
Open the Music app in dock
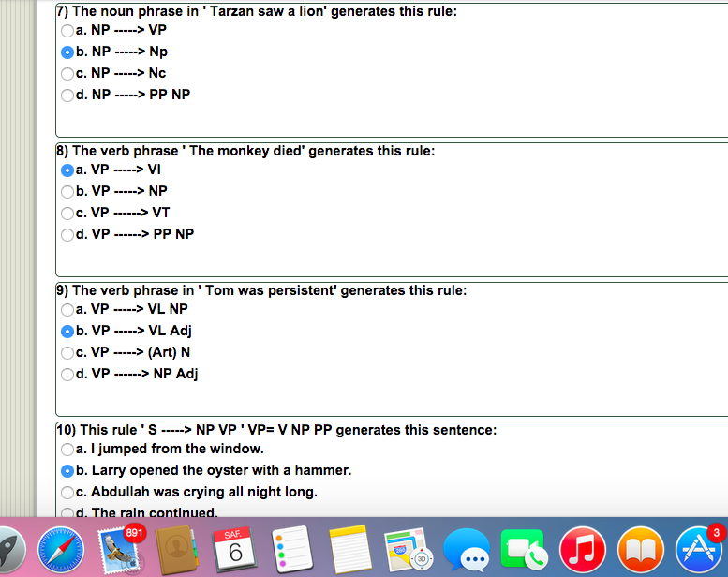point(583,548)
